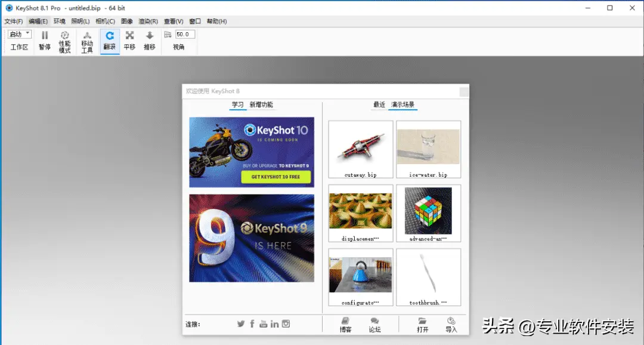Click the field of view (视角) icon
Screen dimensions: 644x345
168,35
